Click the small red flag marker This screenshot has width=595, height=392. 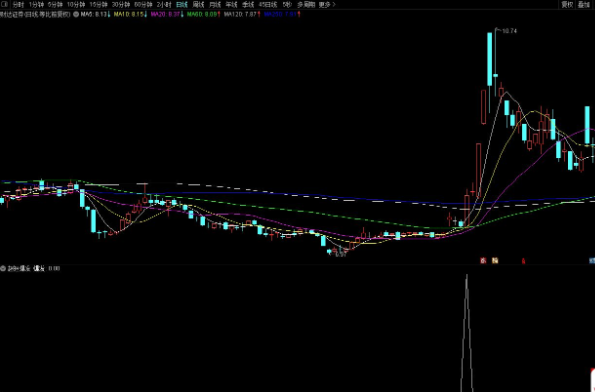[x=524, y=261]
